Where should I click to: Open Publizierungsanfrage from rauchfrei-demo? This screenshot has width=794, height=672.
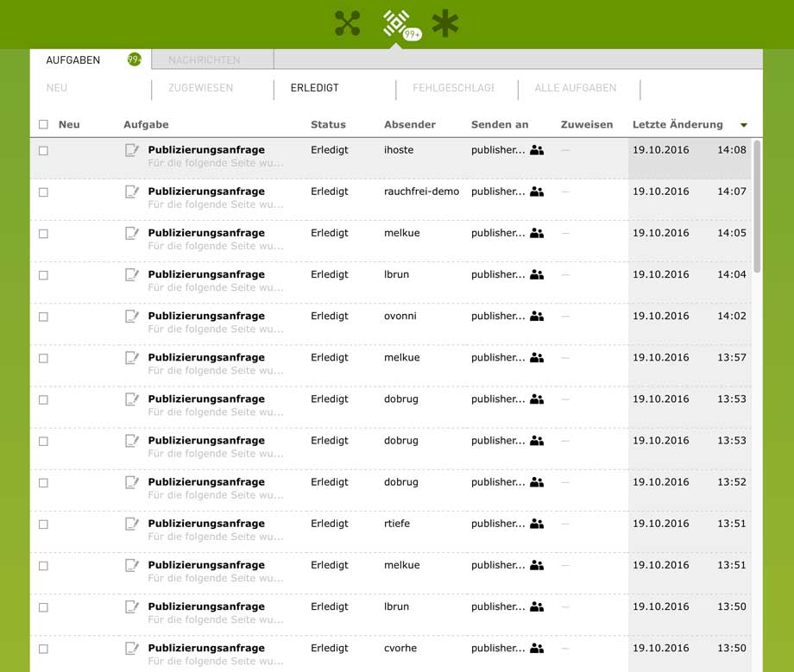[206, 192]
